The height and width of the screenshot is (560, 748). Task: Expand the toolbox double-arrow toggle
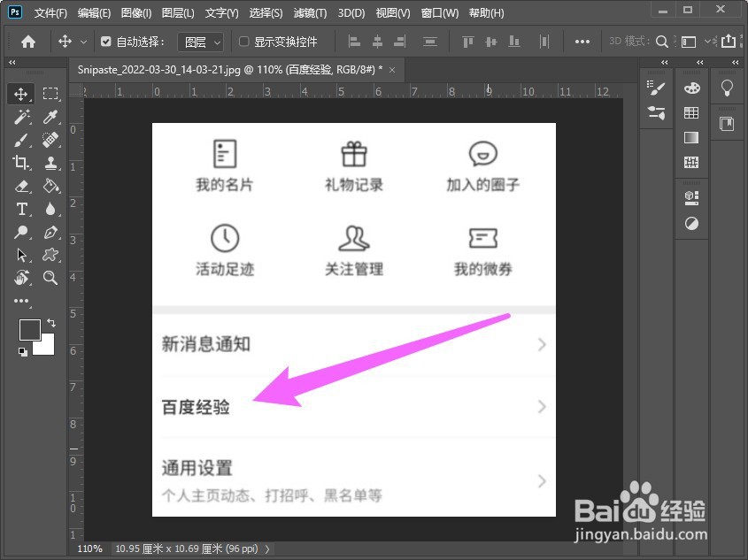coord(12,63)
